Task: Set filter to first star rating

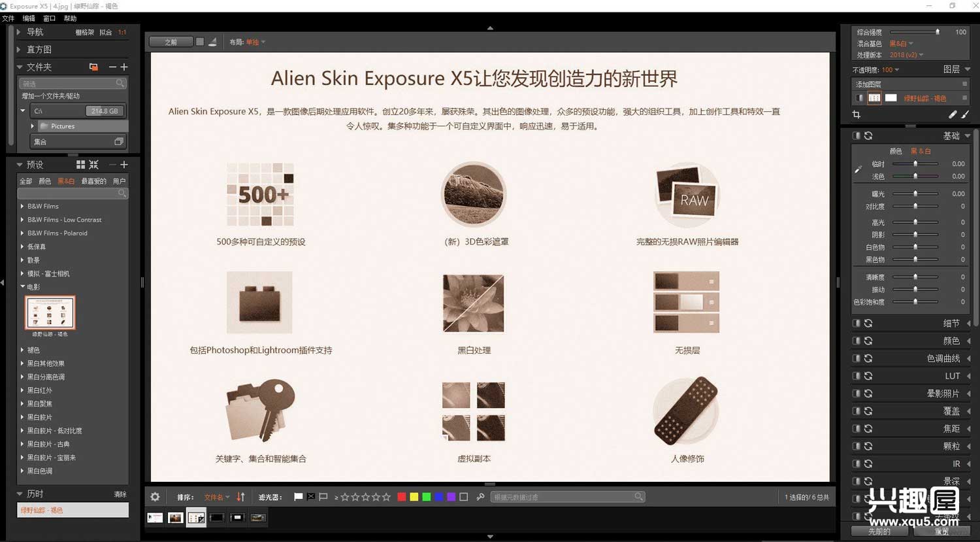Action: pyautogui.click(x=344, y=497)
